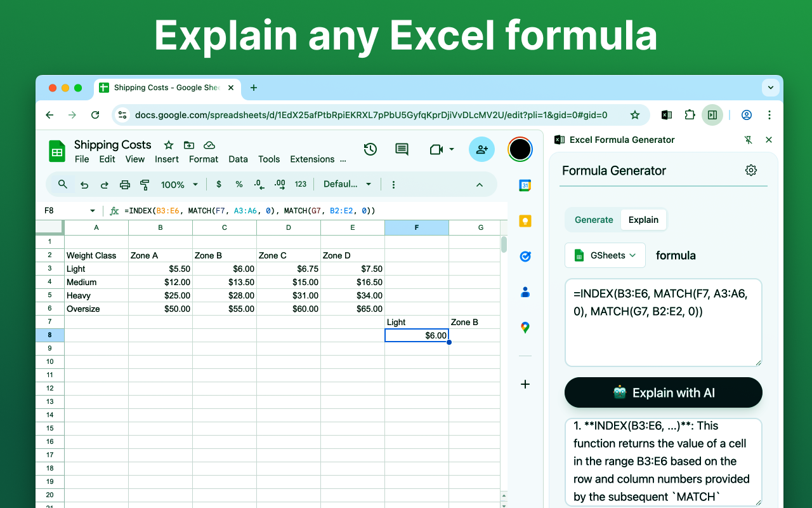
Task: Click the Explain with AI button
Action: coord(663,392)
